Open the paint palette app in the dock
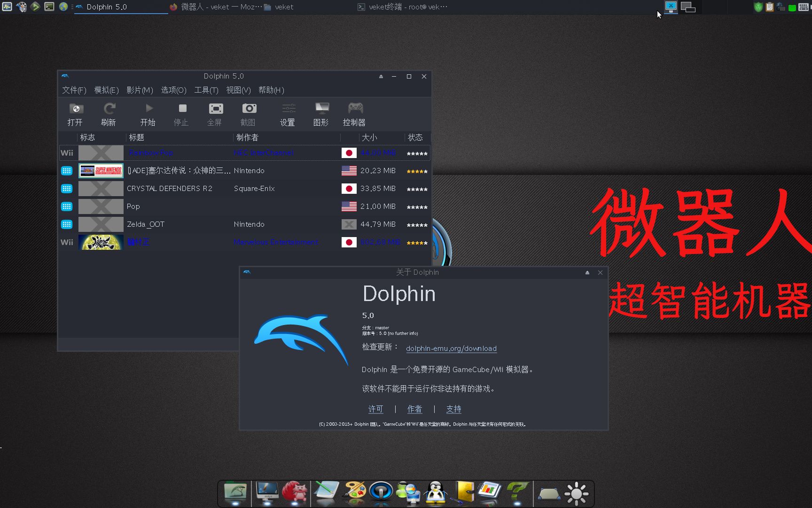This screenshot has height=508, width=812. point(354,493)
